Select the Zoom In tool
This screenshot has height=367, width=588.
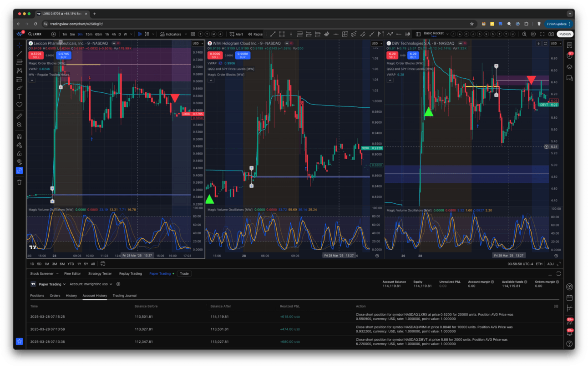pyautogui.click(x=19, y=125)
